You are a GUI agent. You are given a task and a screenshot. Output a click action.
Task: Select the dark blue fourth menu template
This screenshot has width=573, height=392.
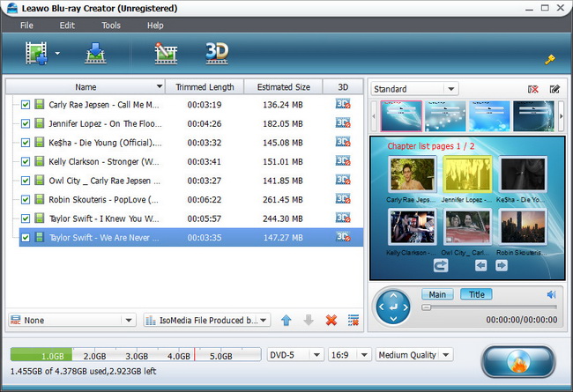tap(533, 116)
